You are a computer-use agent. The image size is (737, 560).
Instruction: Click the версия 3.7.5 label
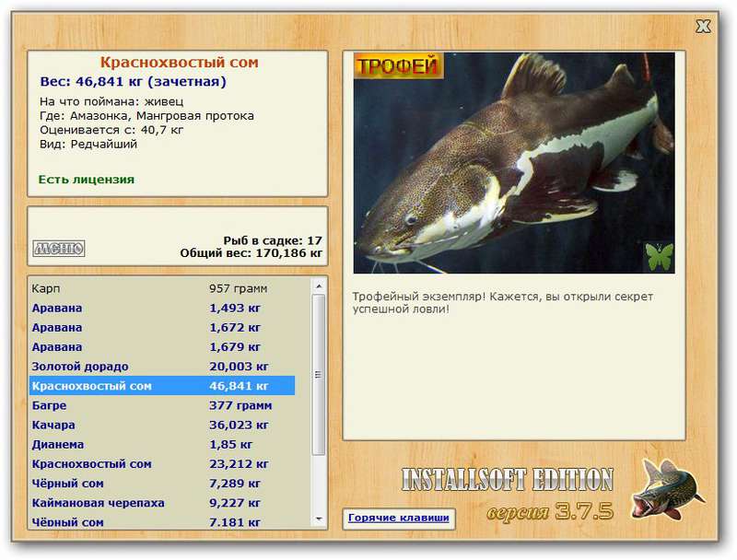(550, 510)
